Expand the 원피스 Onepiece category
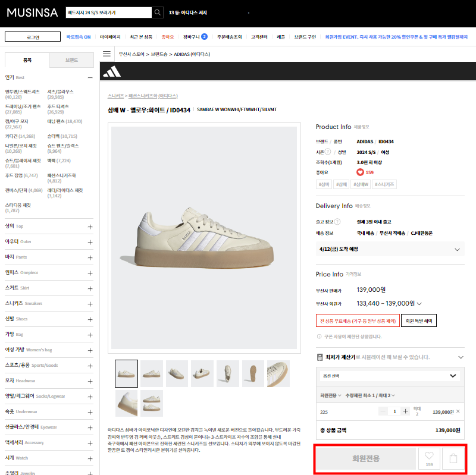 (90, 273)
